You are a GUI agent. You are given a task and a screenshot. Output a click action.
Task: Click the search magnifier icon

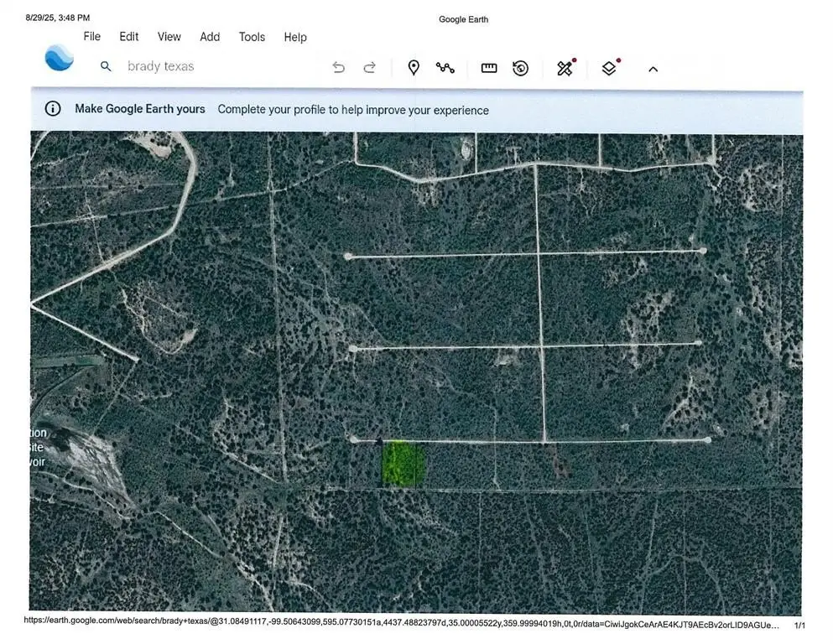(106, 66)
